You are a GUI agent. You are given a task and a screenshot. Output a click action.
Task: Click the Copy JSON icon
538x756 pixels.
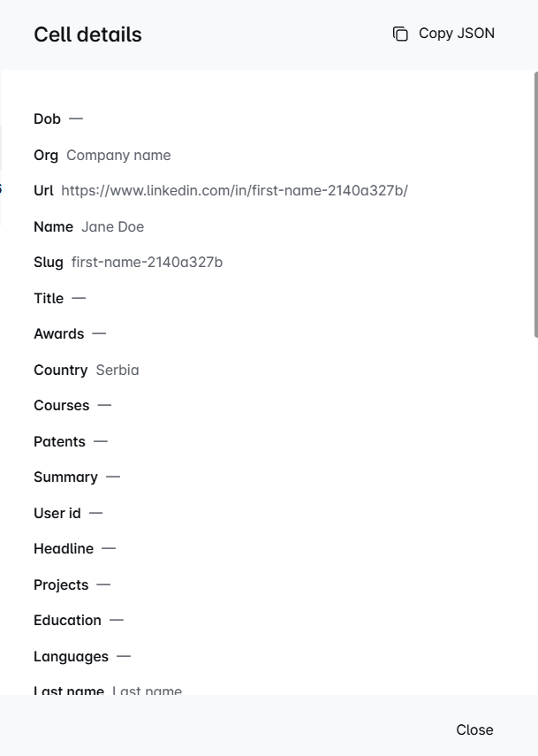coord(400,34)
